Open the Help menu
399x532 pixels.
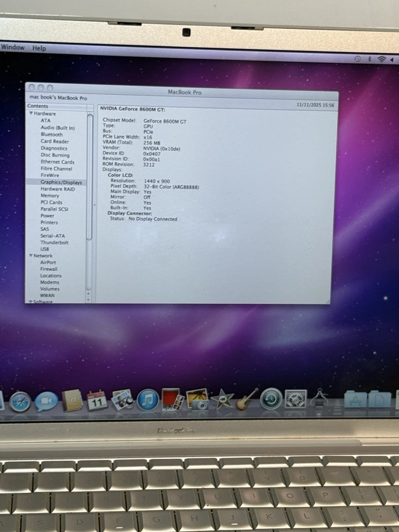pyautogui.click(x=39, y=48)
